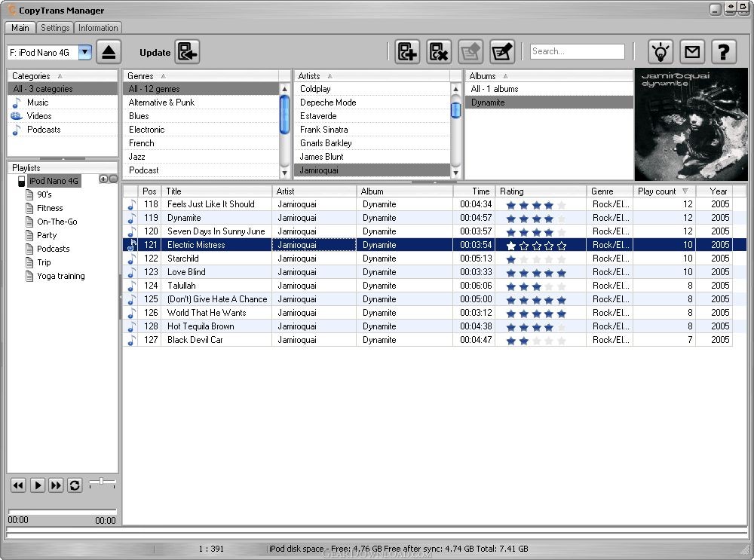Screen dimensions: 754x560
Task: Switch to the Information tab
Action: coord(98,28)
